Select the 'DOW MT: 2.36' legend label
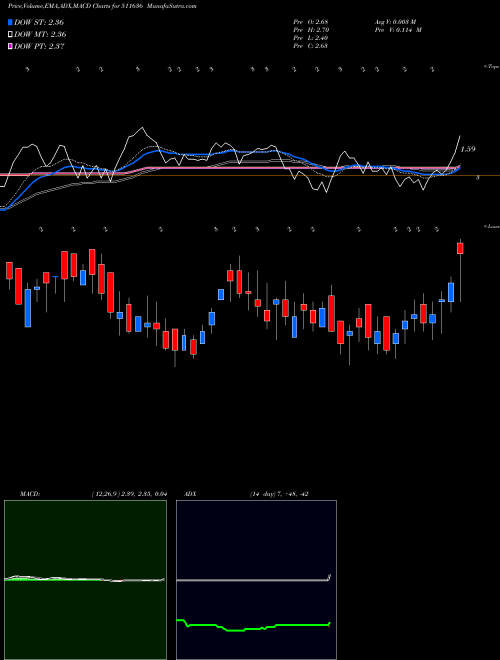The width and height of the screenshot is (500, 660). tap(40, 34)
